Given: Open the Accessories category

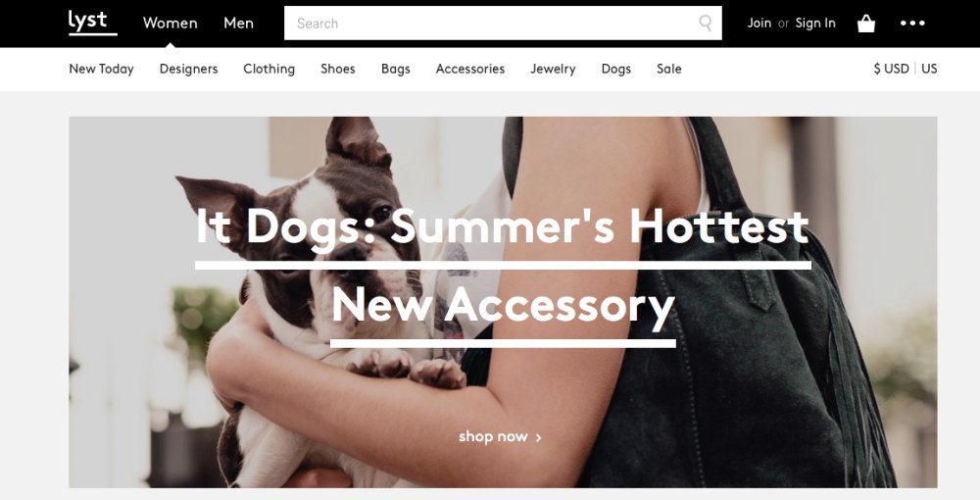Looking at the screenshot, I should tap(470, 69).
